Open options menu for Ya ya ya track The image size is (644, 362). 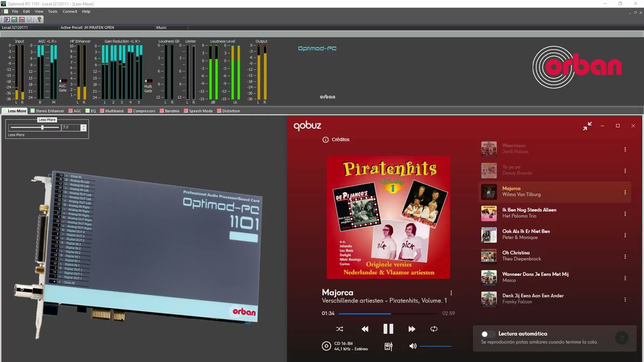[625, 171]
